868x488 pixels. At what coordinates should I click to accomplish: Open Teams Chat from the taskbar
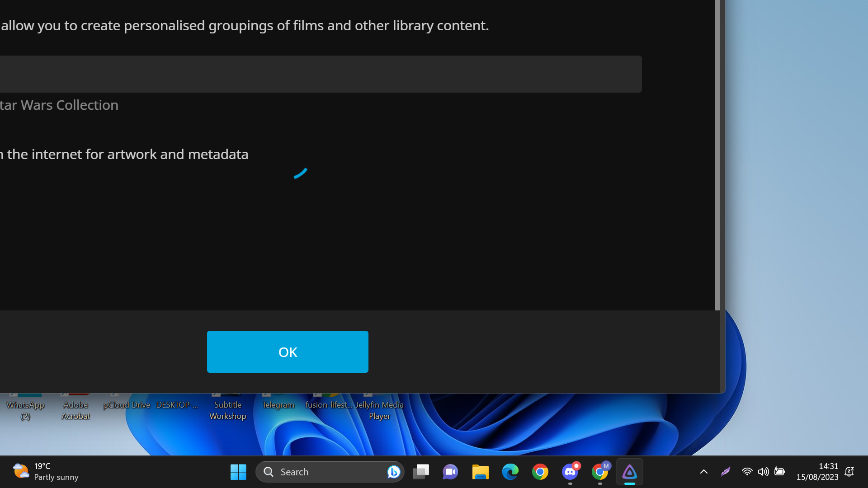click(450, 472)
